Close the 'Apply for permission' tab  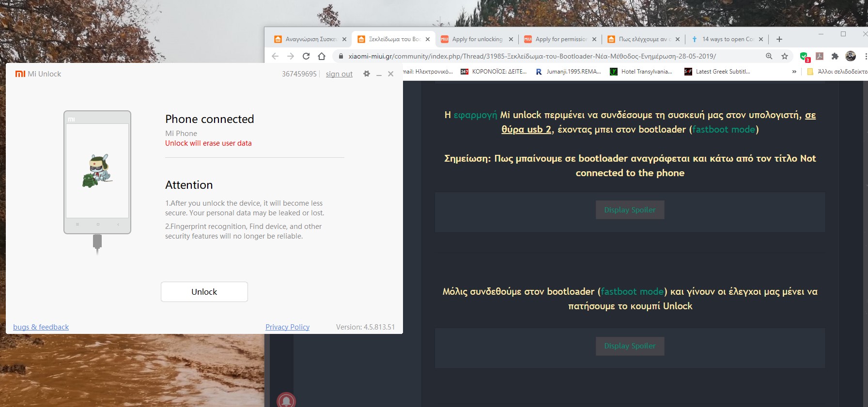[594, 39]
